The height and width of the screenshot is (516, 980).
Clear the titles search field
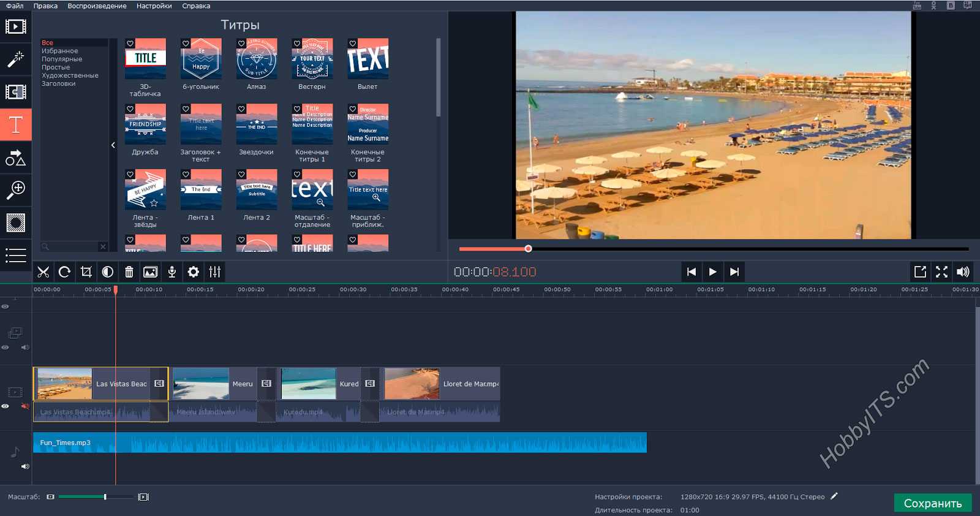coord(103,246)
